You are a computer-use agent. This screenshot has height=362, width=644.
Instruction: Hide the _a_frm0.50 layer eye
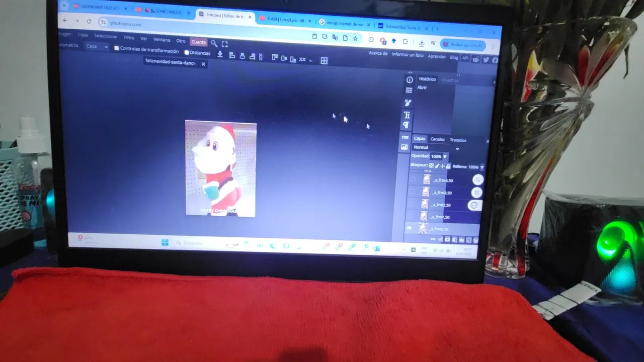(409, 228)
